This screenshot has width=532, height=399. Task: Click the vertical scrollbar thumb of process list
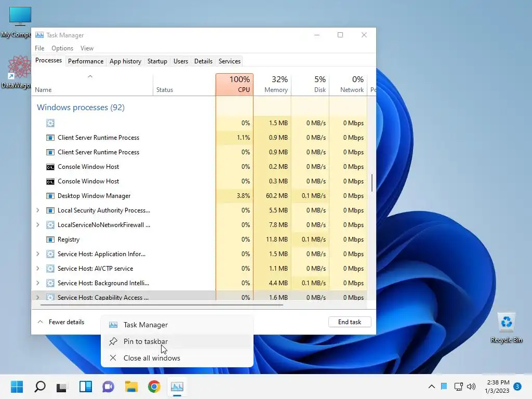(x=372, y=183)
